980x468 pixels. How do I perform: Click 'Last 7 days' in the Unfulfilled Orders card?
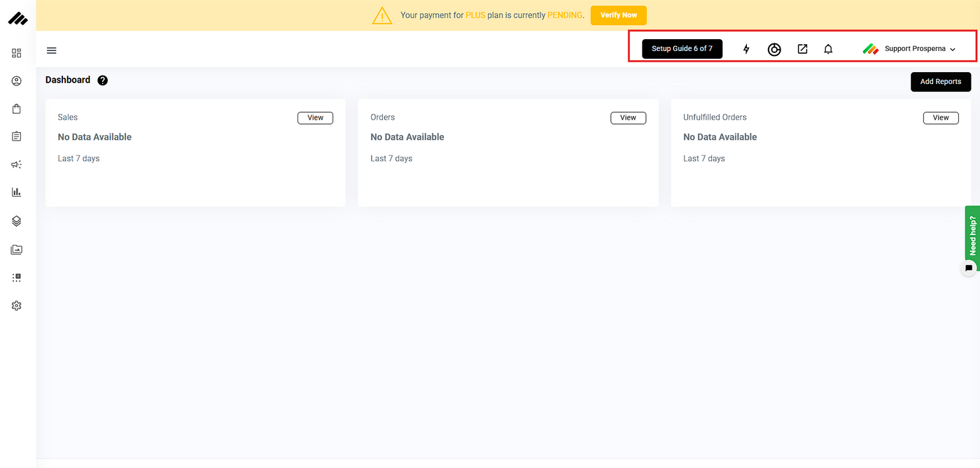click(704, 159)
